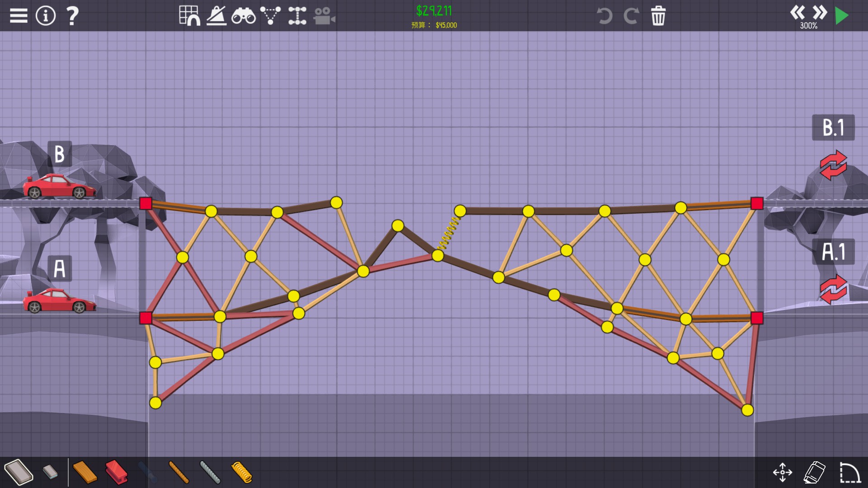Screen dimensions: 868x488
Task: Toggle the B.1 checkpoint loop arrows
Action: [x=833, y=165]
